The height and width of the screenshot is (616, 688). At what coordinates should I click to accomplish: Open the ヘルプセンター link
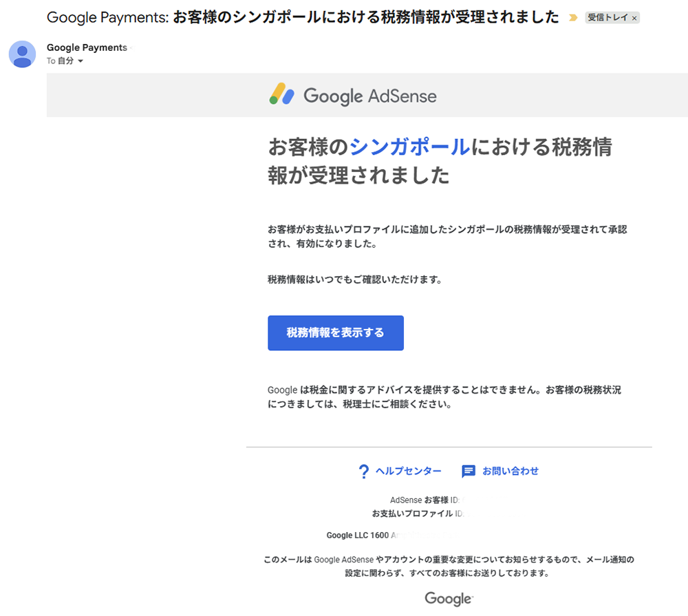[x=408, y=471]
